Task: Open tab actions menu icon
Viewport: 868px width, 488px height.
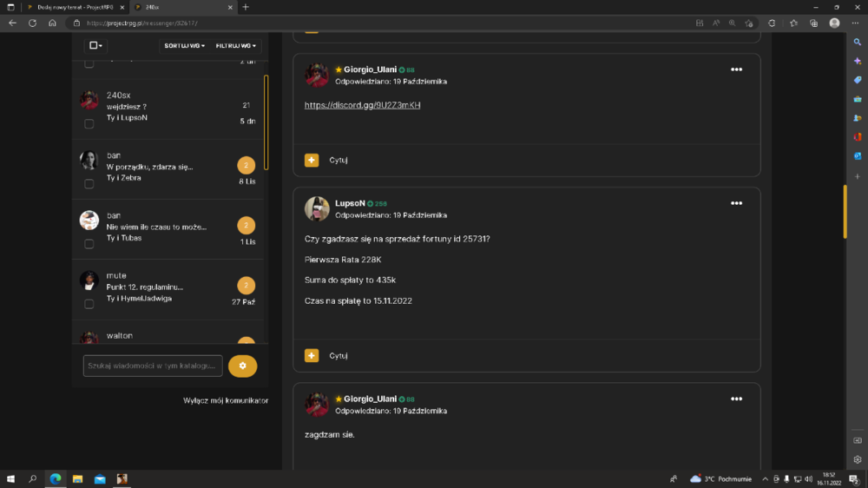Action: coord(10,7)
